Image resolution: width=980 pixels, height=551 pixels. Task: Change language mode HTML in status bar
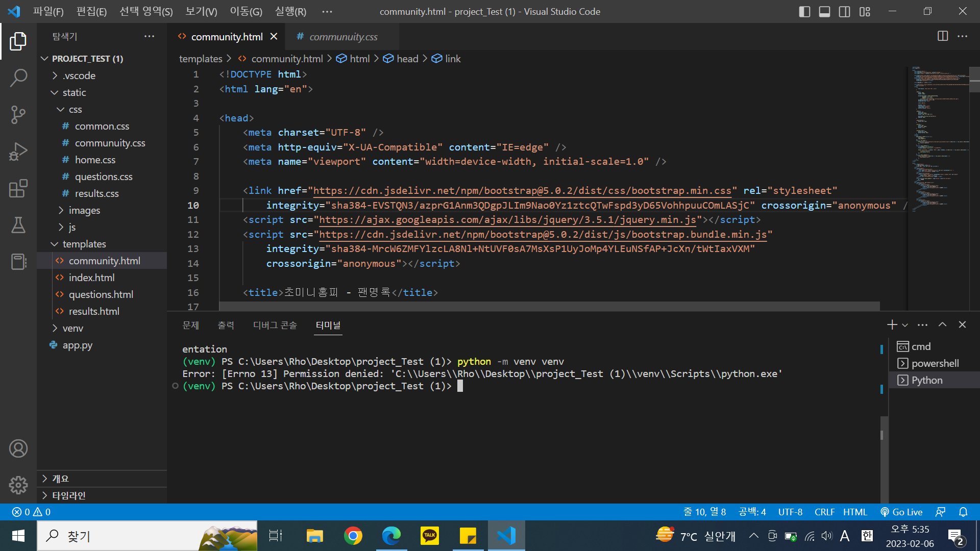click(855, 512)
